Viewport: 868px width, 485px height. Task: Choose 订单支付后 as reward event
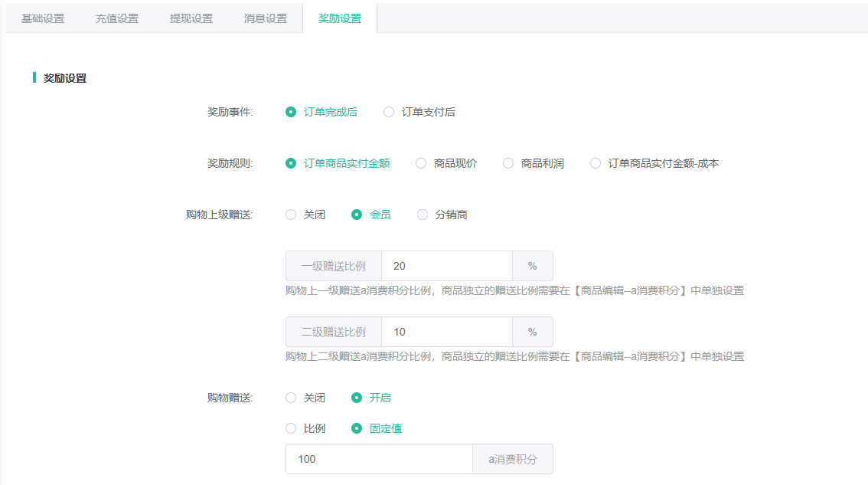pyautogui.click(x=389, y=112)
